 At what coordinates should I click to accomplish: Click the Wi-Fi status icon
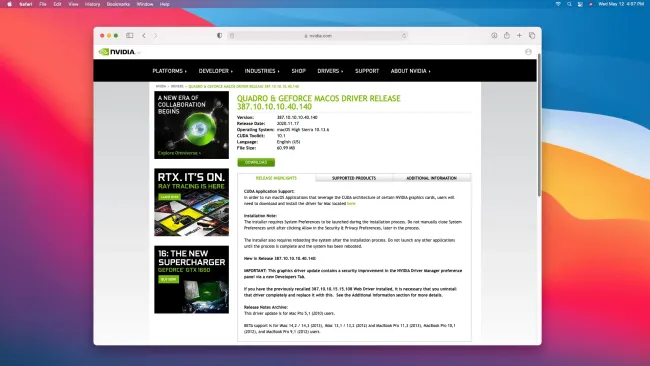(x=558, y=4)
